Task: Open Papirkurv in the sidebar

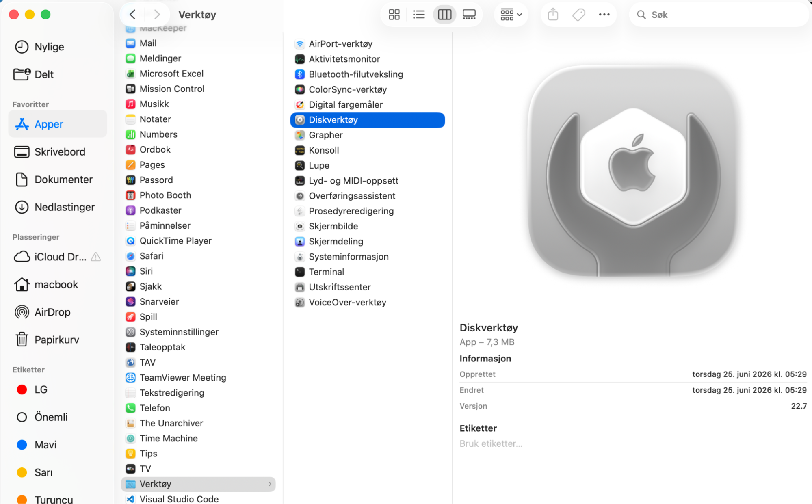Action: click(x=57, y=340)
